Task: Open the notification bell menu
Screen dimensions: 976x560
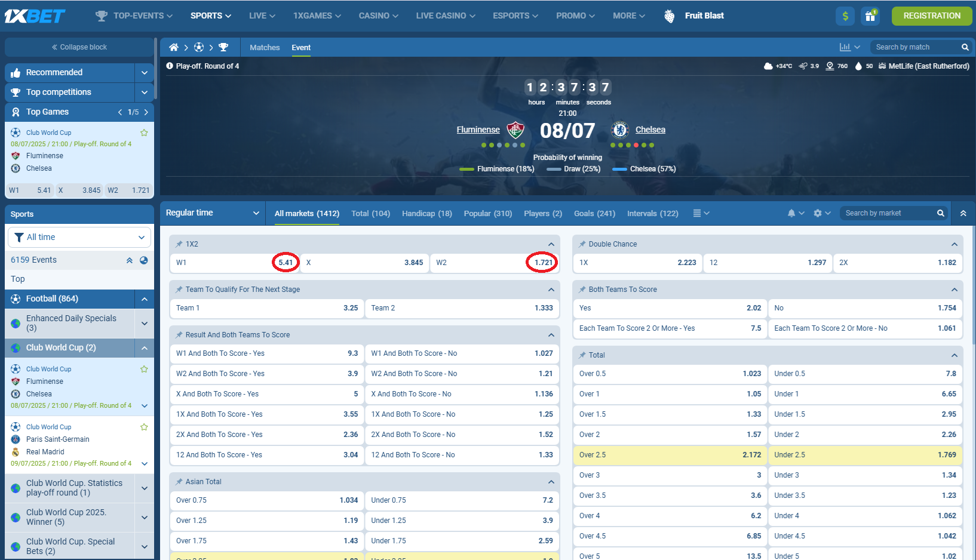Action: tap(791, 213)
